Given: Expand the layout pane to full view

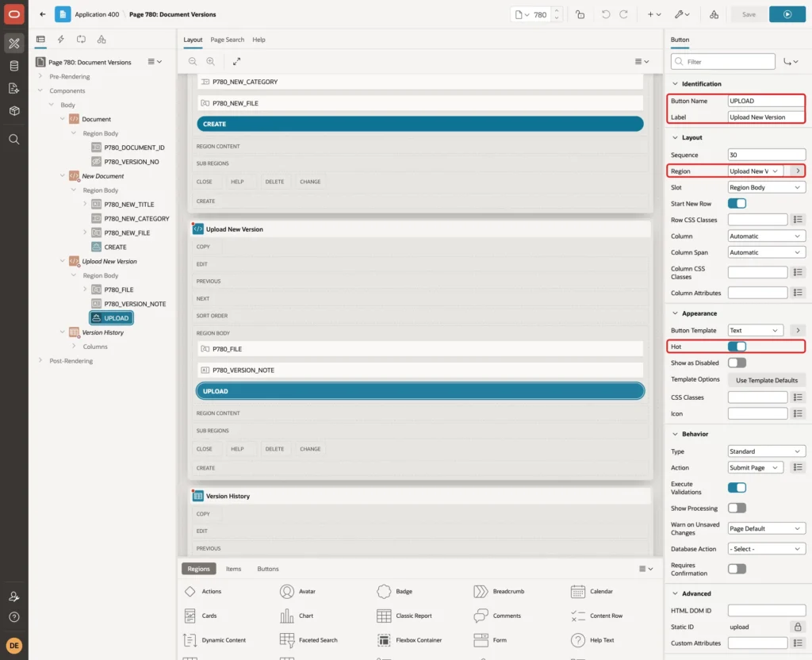Looking at the screenshot, I should pos(236,61).
